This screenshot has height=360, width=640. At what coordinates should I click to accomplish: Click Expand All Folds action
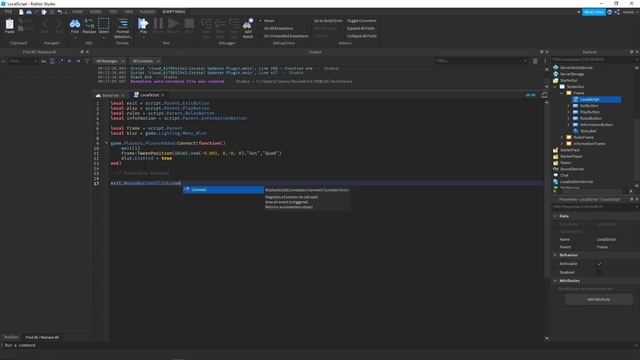pyautogui.click(x=361, y=28)
